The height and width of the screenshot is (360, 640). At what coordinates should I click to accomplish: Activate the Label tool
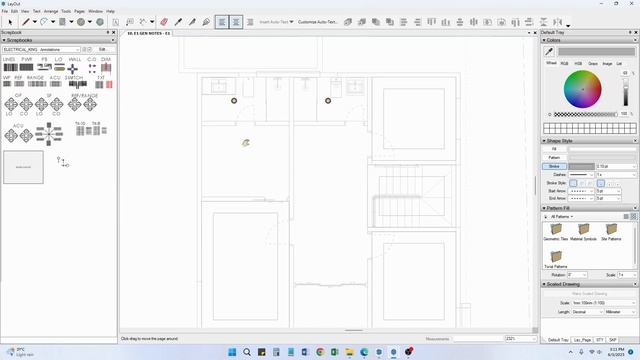[130, 22]
